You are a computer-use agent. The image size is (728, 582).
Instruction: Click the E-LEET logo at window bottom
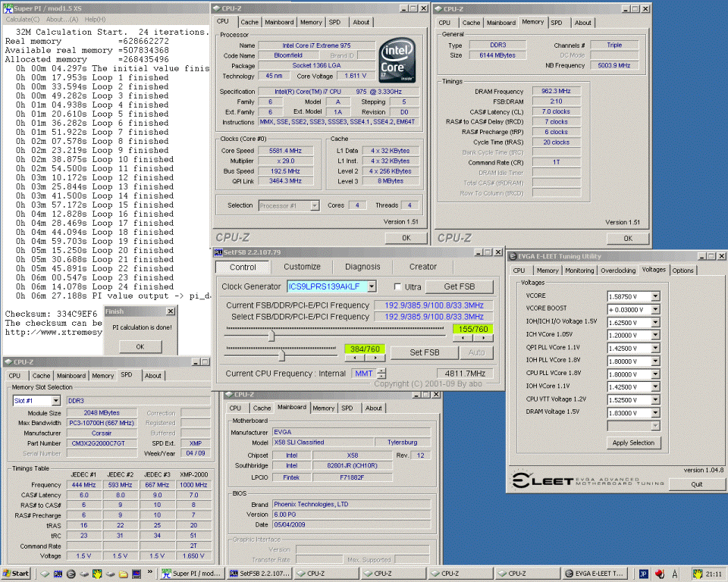[588, 480]
